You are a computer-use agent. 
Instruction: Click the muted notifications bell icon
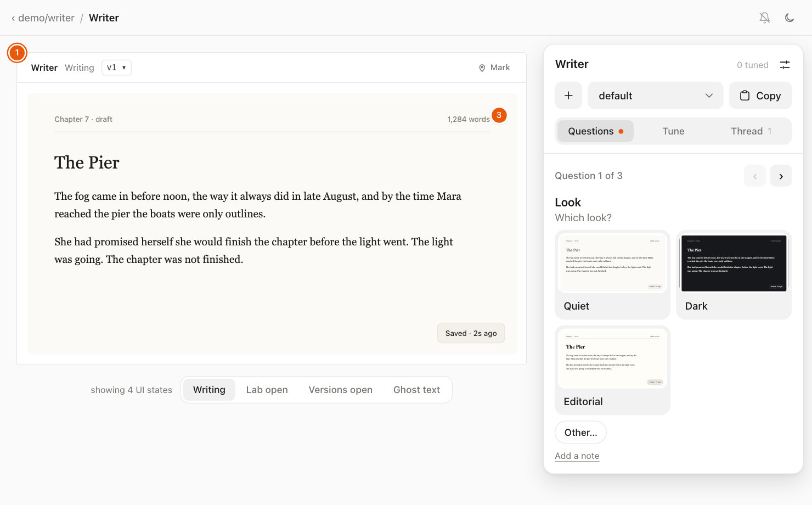click(764, 18)
